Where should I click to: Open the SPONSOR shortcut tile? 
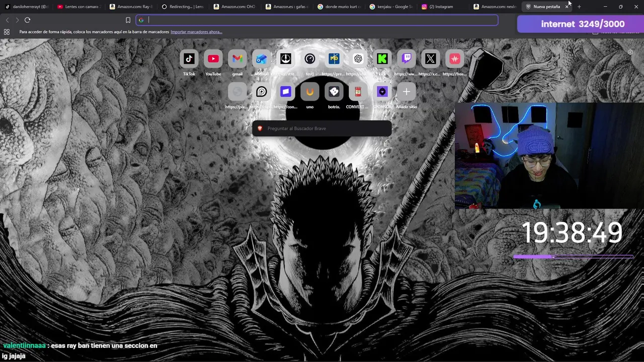[x=382, y=92]
